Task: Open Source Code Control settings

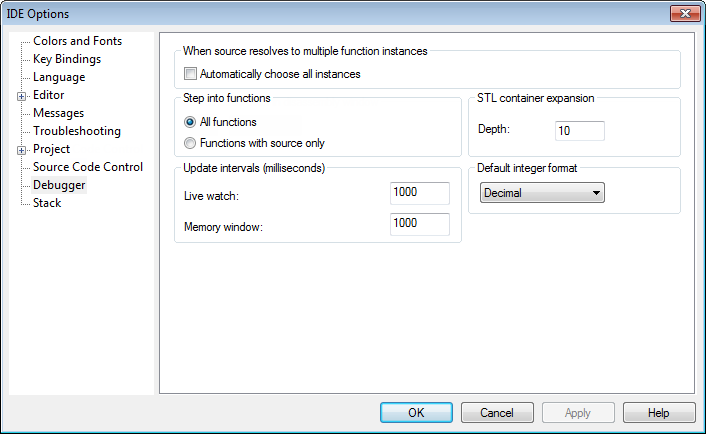Action: 87,167
